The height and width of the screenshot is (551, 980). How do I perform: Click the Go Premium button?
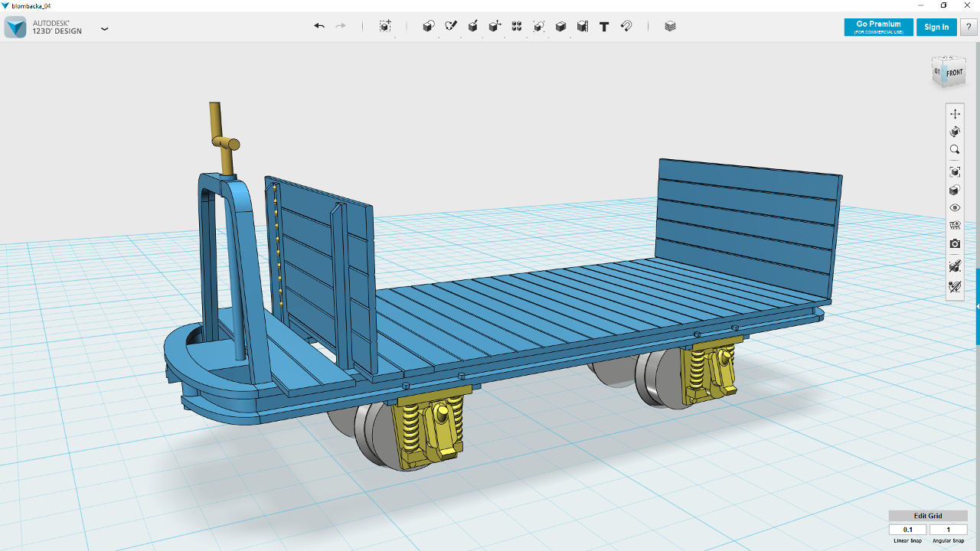pyautogui.click(x=878, y=27)
